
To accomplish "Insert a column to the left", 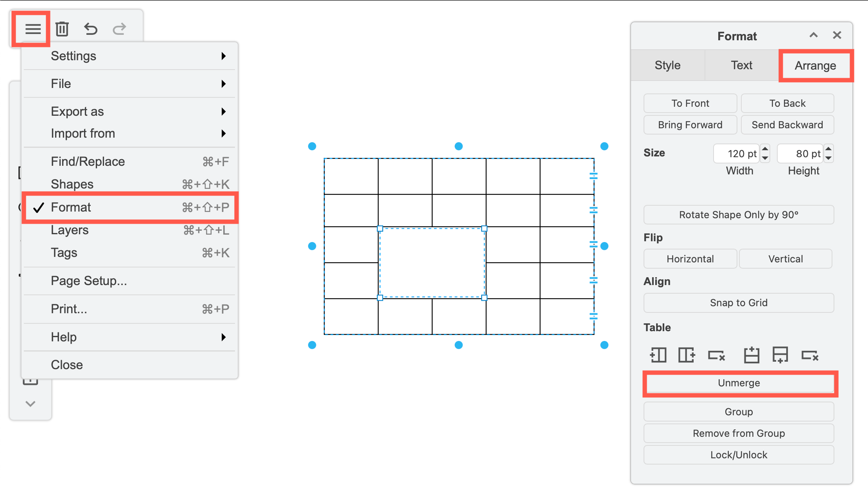I will pyautogui.click(x=658, y=355).
